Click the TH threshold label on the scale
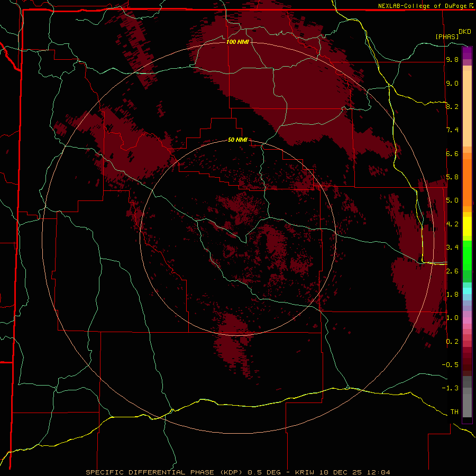Screen dimensions: 476x476 (x=454, y=412)
